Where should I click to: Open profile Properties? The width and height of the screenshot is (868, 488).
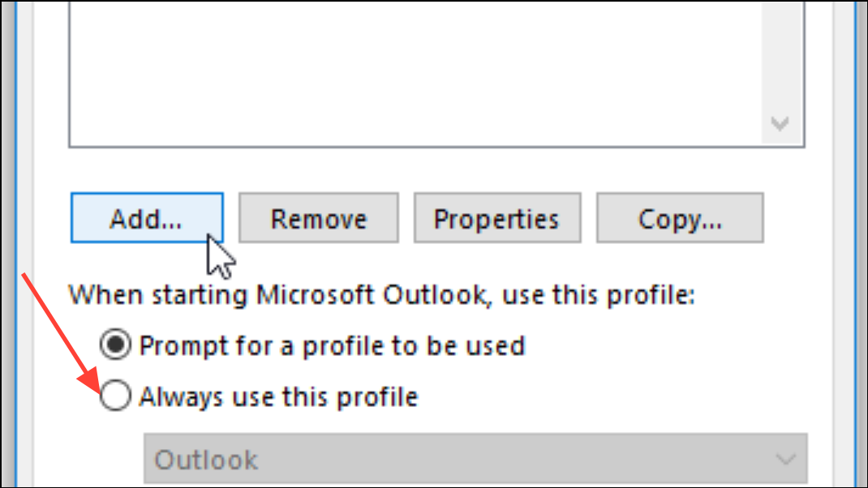[x=497, y=218]
